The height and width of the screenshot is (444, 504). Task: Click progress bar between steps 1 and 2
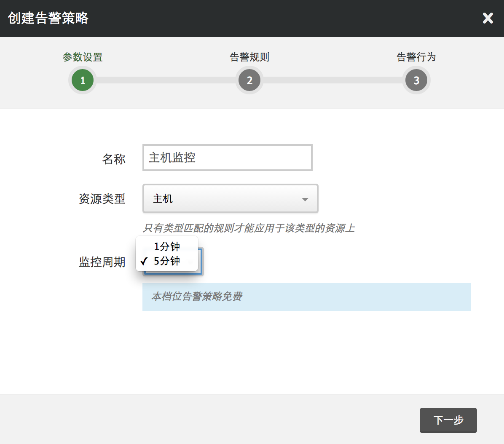coord(166,80)
